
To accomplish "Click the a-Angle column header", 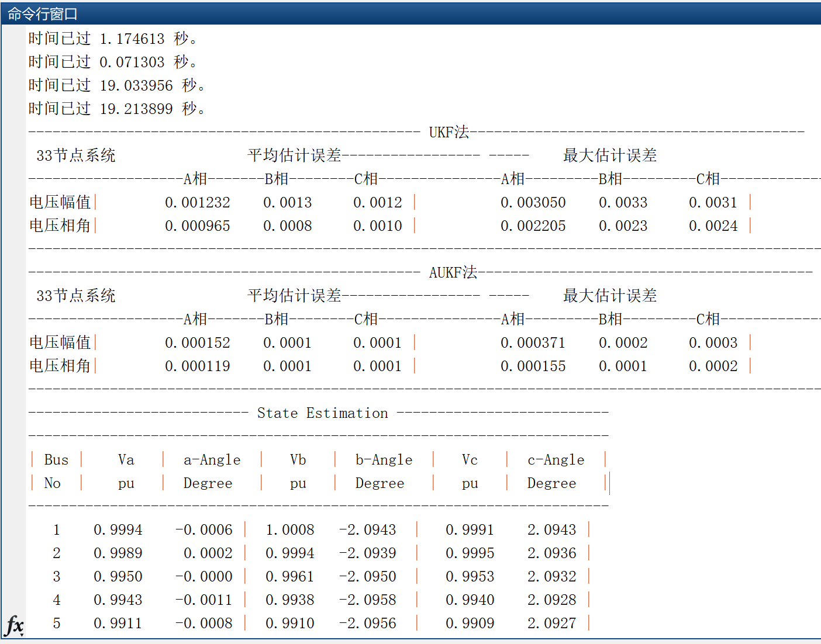I will pos(212,460).
